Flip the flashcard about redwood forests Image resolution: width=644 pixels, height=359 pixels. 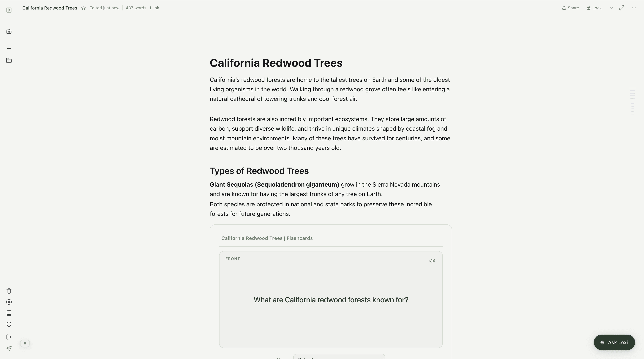click(x=331, y=300)
